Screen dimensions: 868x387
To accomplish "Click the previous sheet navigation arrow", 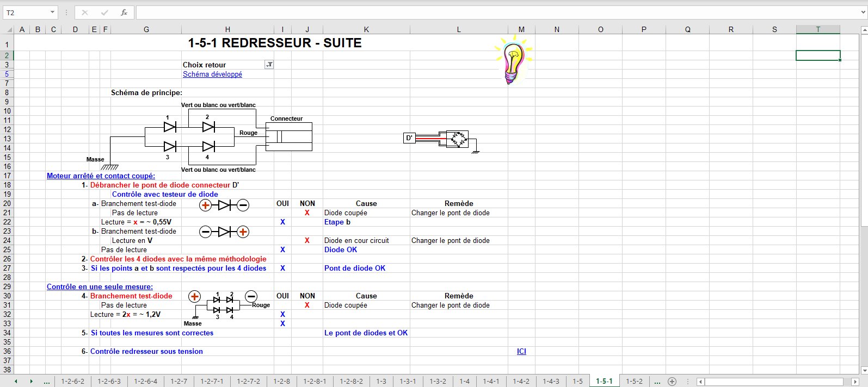I will point(16,382).
